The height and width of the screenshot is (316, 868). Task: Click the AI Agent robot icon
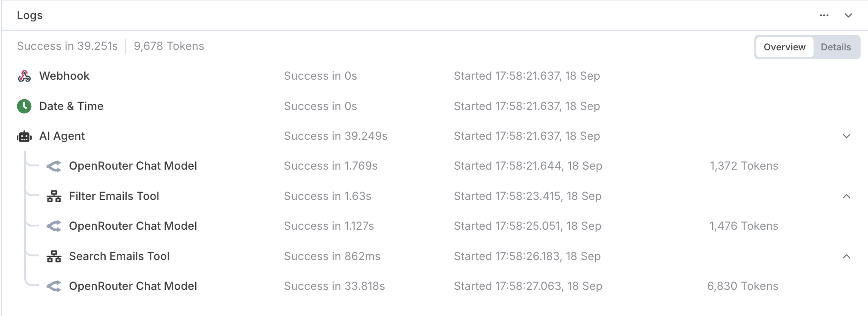pos(24,136)
